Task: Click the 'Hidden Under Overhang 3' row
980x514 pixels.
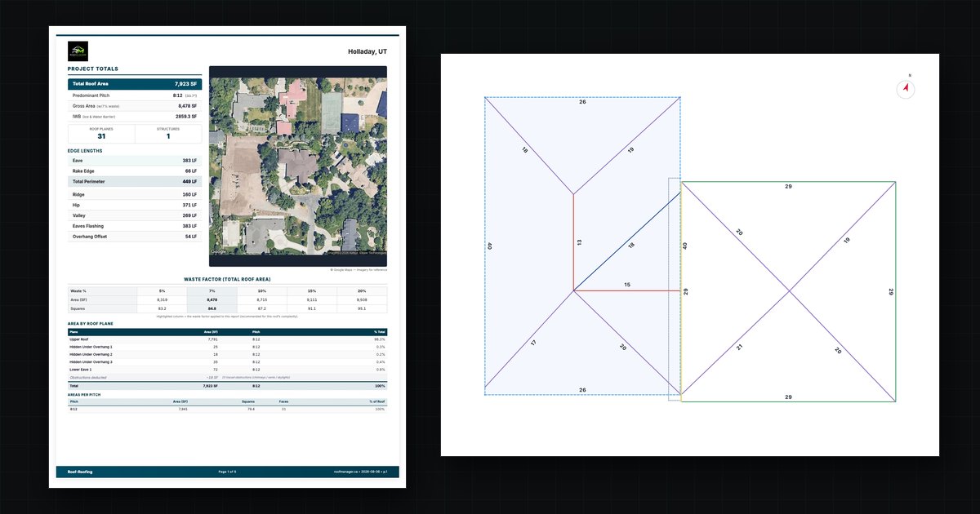Action: click(x=227, y=362)
